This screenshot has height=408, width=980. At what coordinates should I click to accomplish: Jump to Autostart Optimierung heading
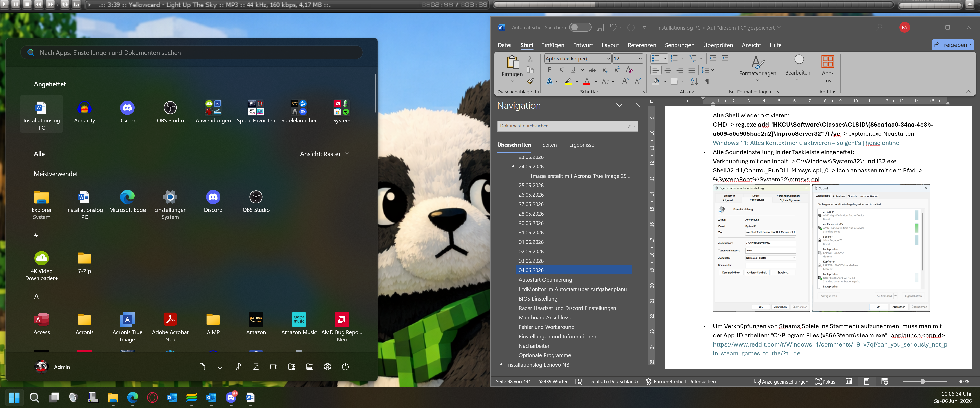point(545,279)
